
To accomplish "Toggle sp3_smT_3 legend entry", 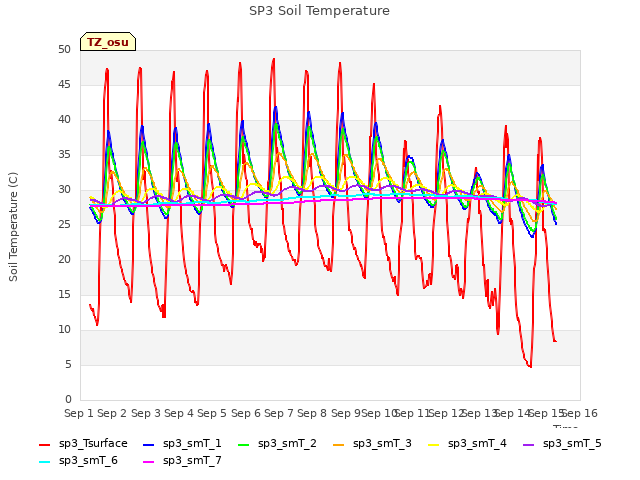I will coord(372,443).
